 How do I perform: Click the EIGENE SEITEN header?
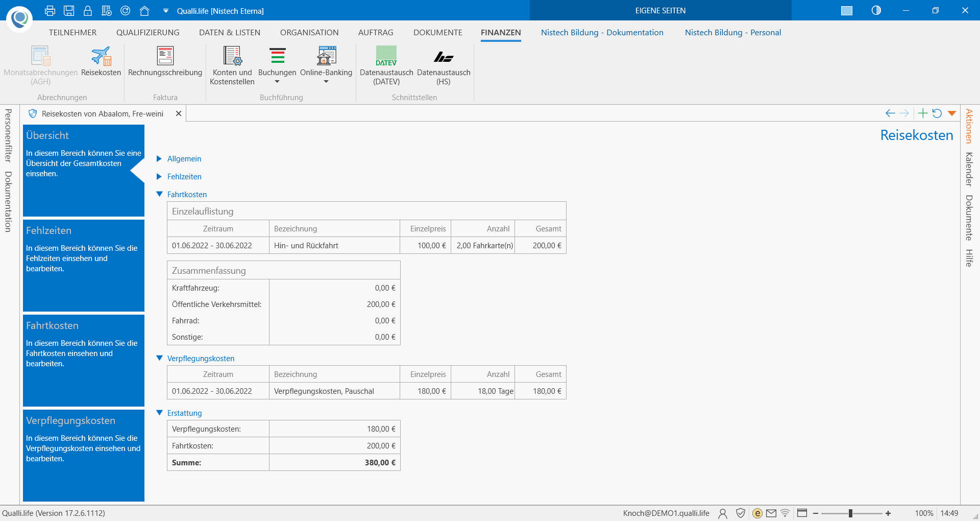pos(660,11)
